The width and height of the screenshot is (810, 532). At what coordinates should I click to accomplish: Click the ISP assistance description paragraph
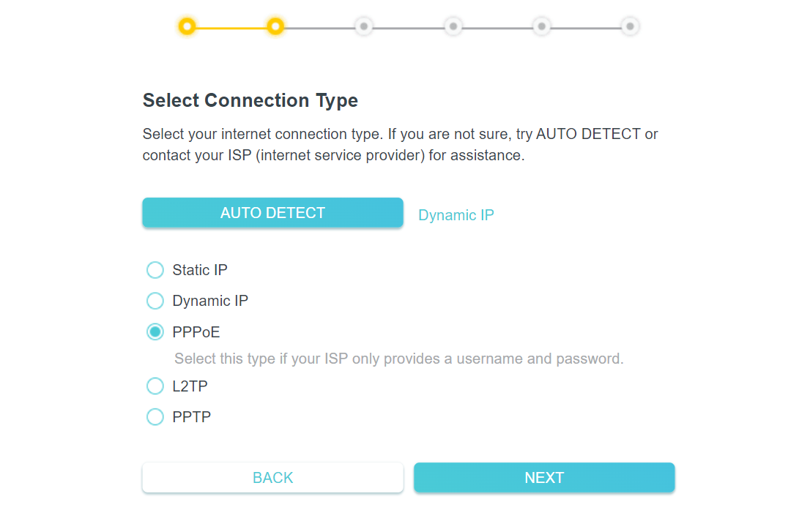tap(400, 145)
